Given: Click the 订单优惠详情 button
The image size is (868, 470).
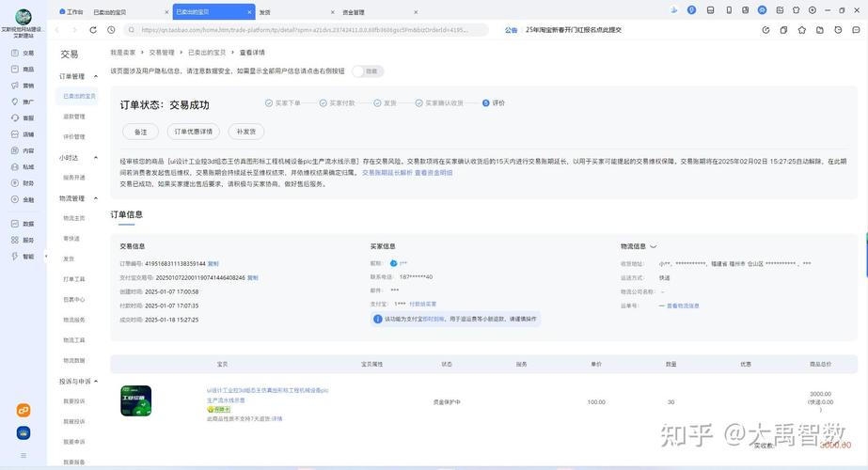Looking at the screenshot, I should (193, 132).
